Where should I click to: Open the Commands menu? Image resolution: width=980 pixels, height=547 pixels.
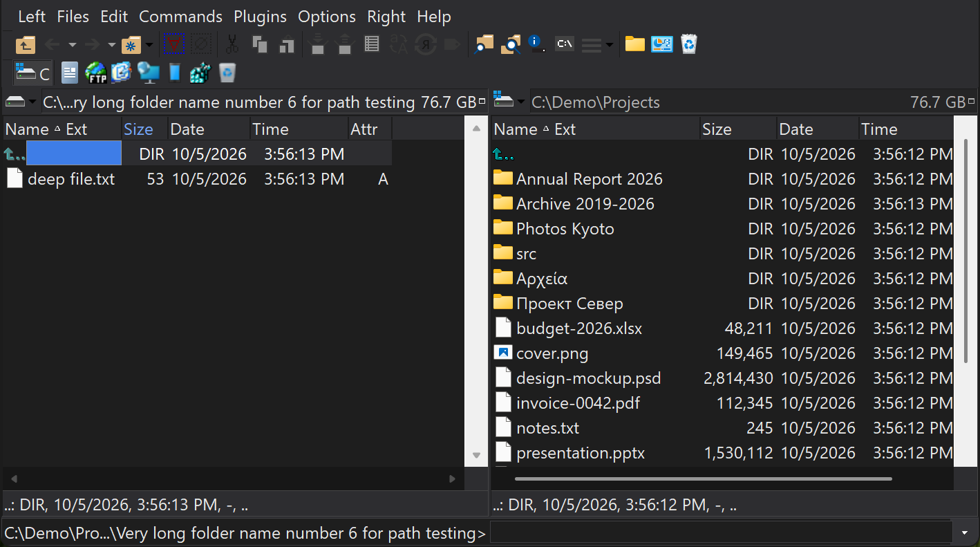coord(180,17)
